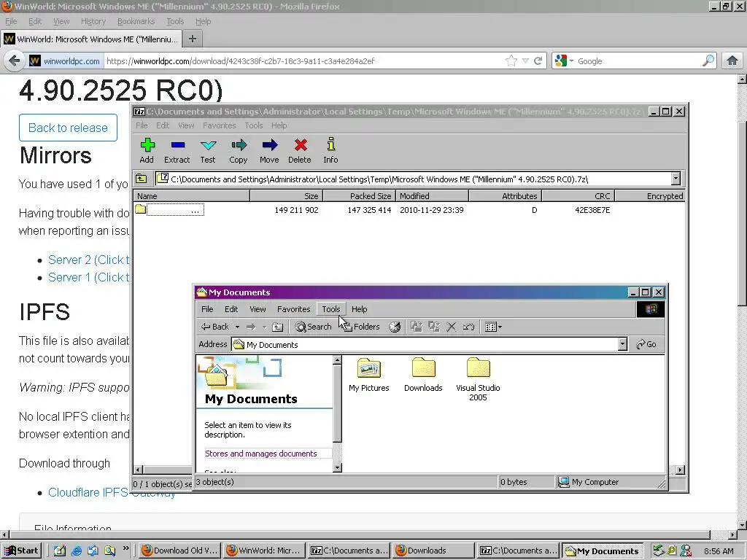Image resolution: width=747 pixels, height=560 pixels.
Task: Click the Firefox URL address field
Action: click(x=303, y=61)
